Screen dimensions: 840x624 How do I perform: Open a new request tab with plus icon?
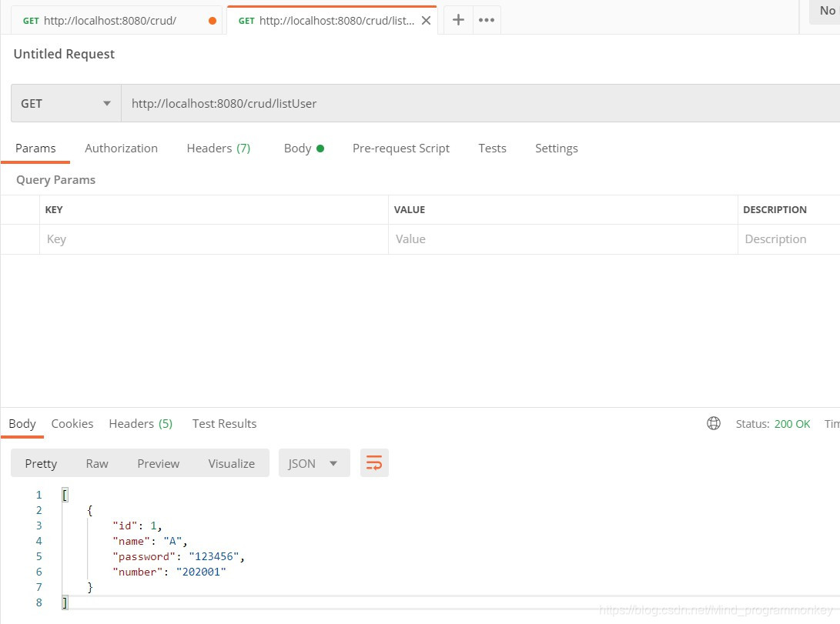458,20
